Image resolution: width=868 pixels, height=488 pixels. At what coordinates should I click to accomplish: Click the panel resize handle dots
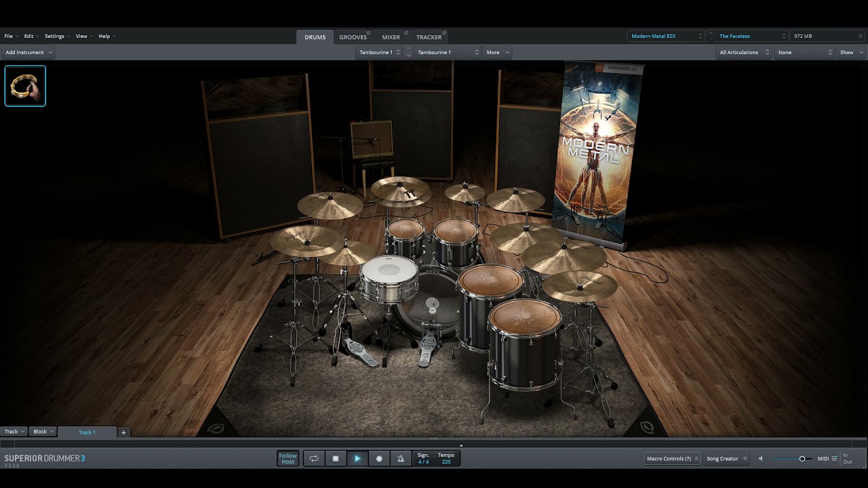click(x=433, y=439)
